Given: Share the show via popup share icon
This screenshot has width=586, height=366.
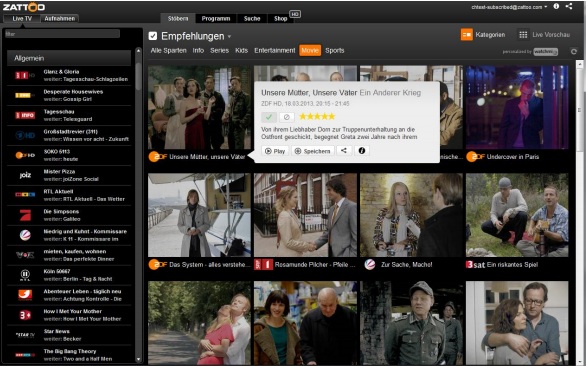Looking at the screenshot, I should click(x=344, y=151).
